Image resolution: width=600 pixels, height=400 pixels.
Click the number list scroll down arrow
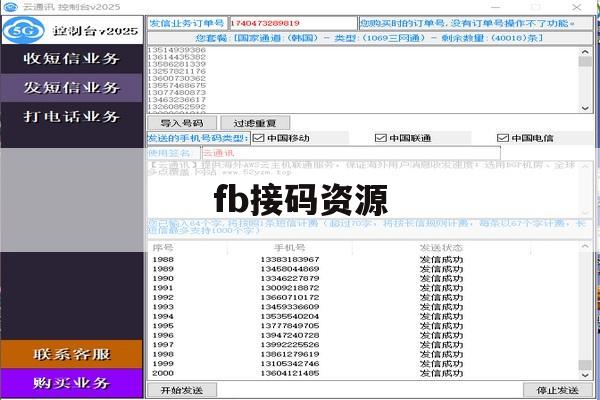click(585, 108)
